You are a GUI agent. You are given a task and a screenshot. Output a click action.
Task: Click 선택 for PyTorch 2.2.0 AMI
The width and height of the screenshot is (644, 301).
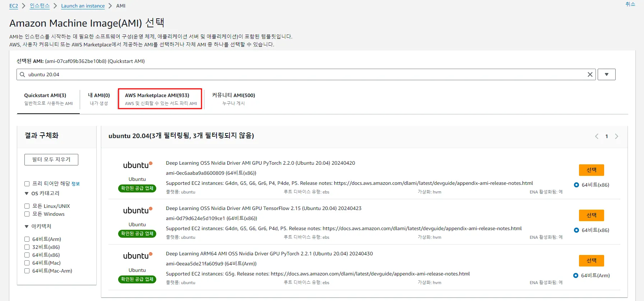592,170
